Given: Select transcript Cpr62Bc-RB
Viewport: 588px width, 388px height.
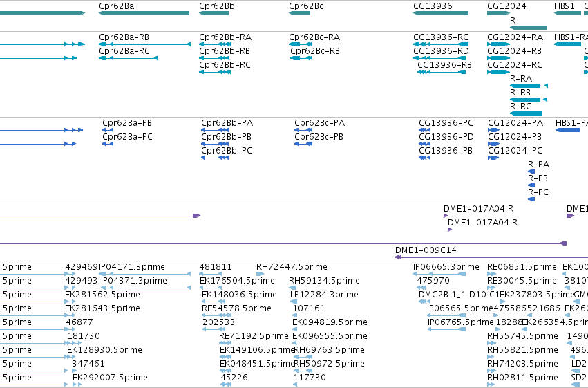Looking at the screenshot, I should pos(301,58).
